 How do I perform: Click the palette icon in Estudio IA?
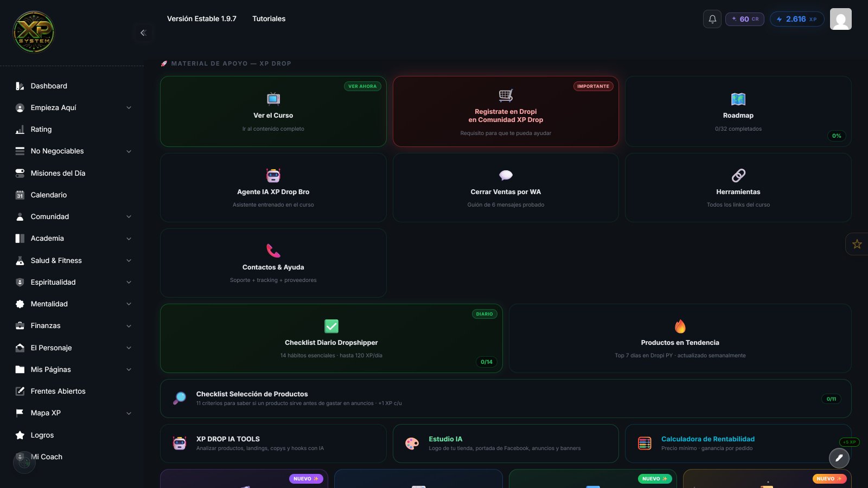(x=412, y=444)
